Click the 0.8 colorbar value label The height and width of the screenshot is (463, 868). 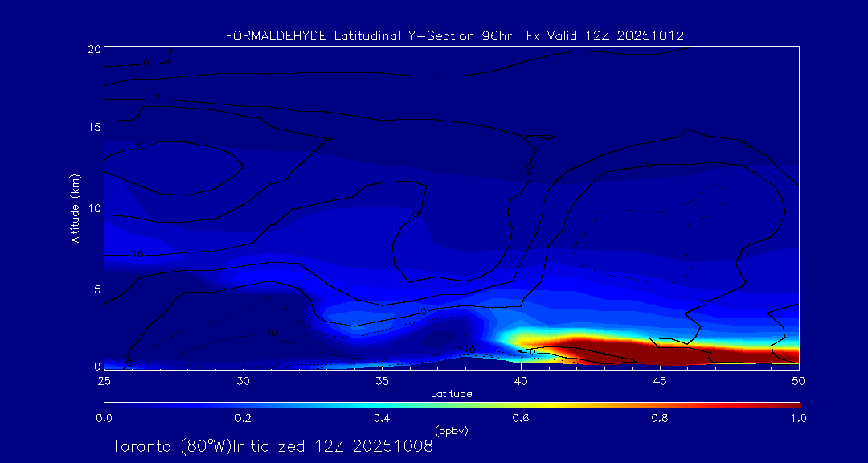click(660, 418)
